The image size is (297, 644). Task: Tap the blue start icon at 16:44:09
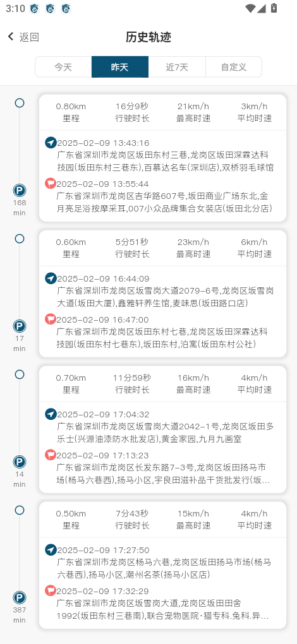point(51,278)
